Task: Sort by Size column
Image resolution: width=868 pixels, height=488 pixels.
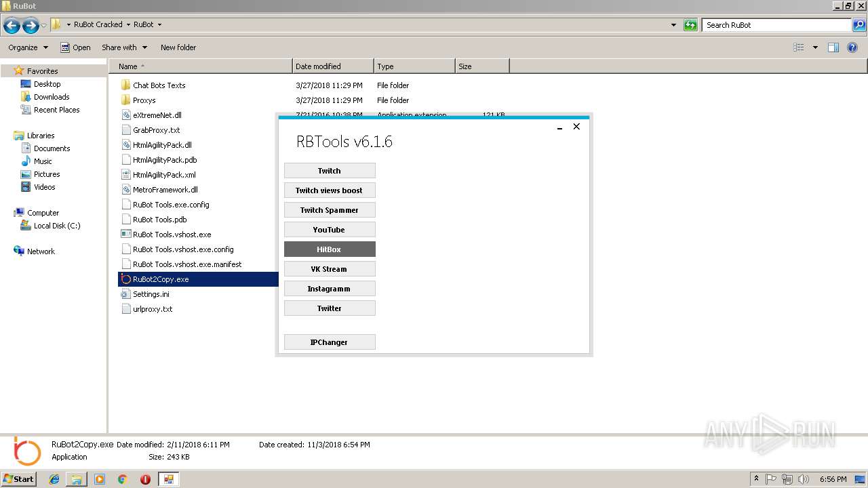Action: click(x=482, y=66)
